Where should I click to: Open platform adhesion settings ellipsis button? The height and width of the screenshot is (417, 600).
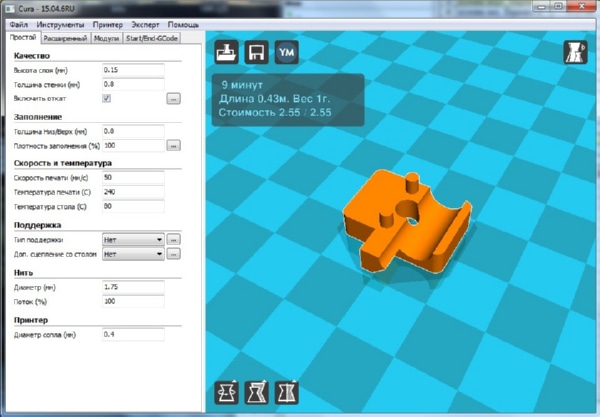(173, 254)
